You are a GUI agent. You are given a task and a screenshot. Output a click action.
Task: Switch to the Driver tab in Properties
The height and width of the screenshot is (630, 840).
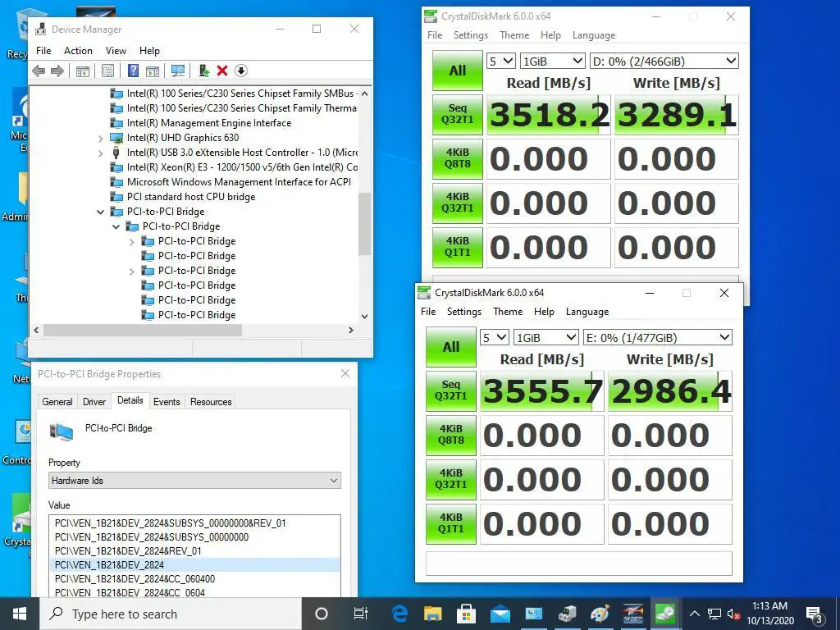94,402
